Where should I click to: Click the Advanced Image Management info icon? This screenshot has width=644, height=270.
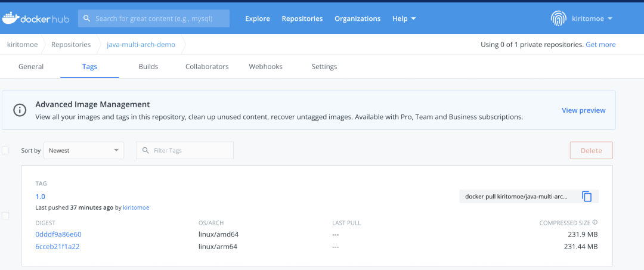coord(20,110)
